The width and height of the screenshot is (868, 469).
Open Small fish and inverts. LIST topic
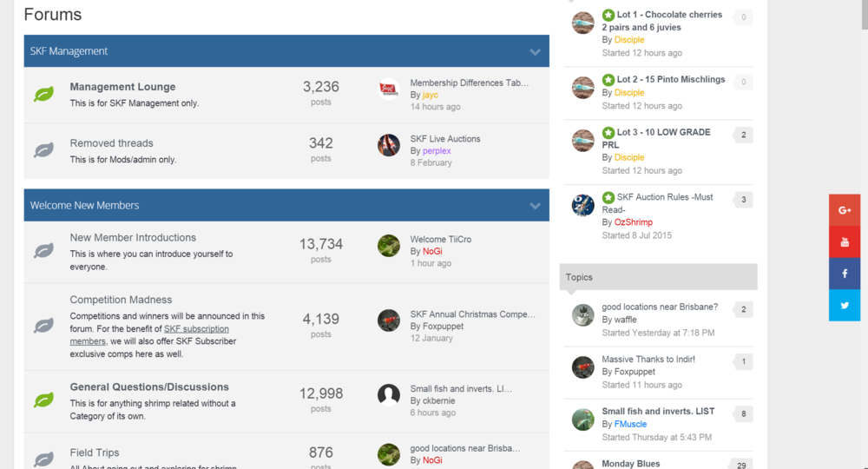point(658,412)
